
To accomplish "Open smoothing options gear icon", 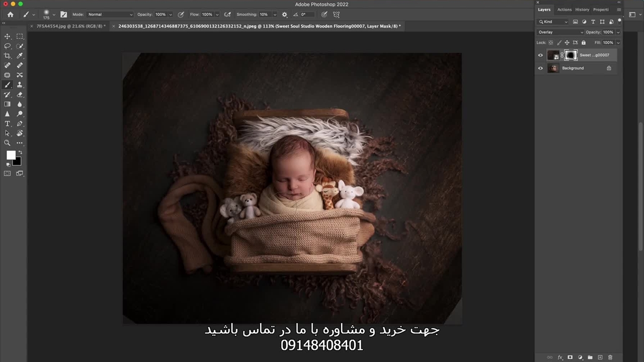I will (285, 15).
